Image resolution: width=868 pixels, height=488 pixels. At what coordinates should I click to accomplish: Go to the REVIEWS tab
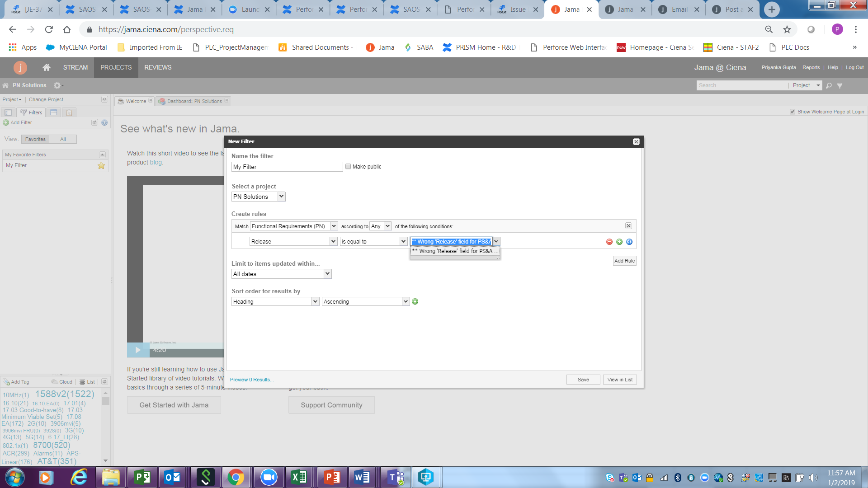coord(158,67)
